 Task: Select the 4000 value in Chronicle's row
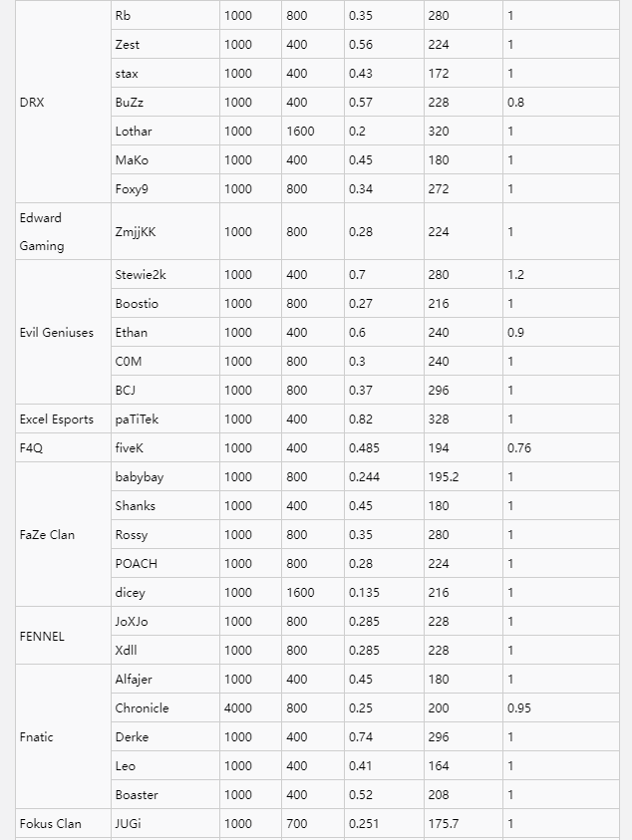tap(238, 707)
